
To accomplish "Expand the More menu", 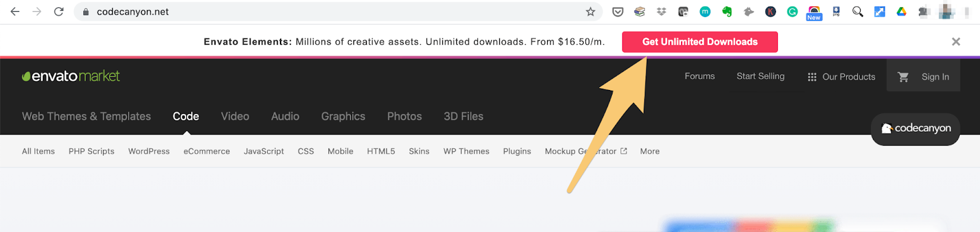I will [650, 151].
